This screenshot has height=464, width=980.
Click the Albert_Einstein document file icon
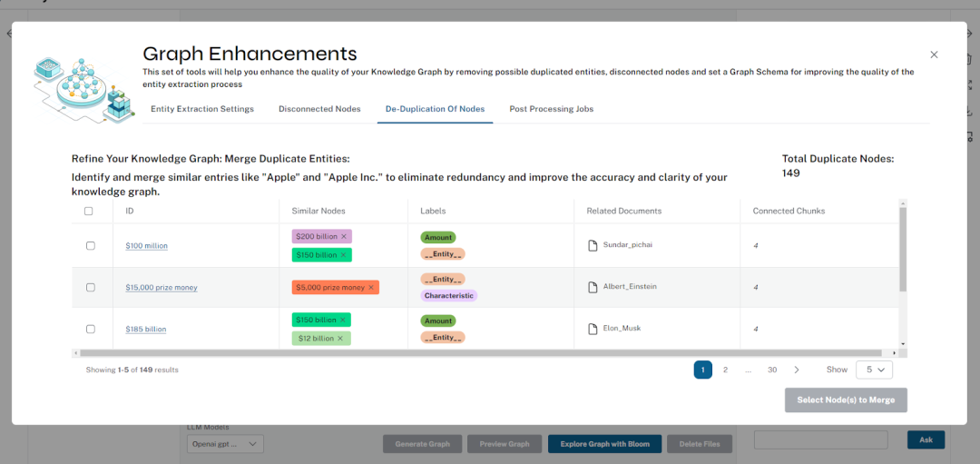[x=593, y=287]
